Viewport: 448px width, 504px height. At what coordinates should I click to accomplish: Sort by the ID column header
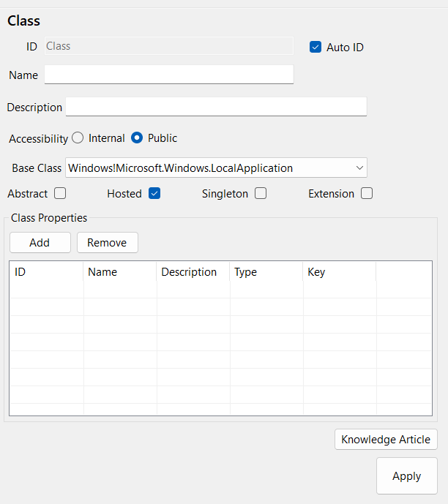coord(46,272)
